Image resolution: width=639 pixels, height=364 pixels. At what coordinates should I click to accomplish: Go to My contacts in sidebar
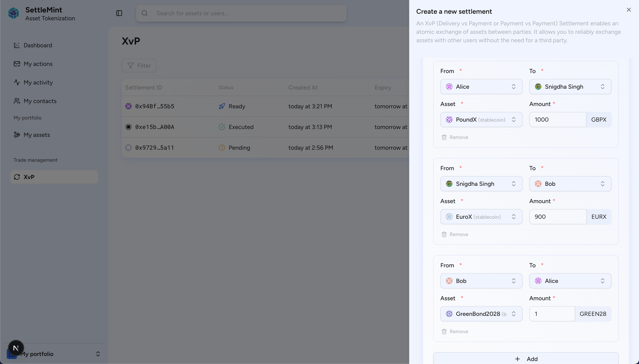40,101
